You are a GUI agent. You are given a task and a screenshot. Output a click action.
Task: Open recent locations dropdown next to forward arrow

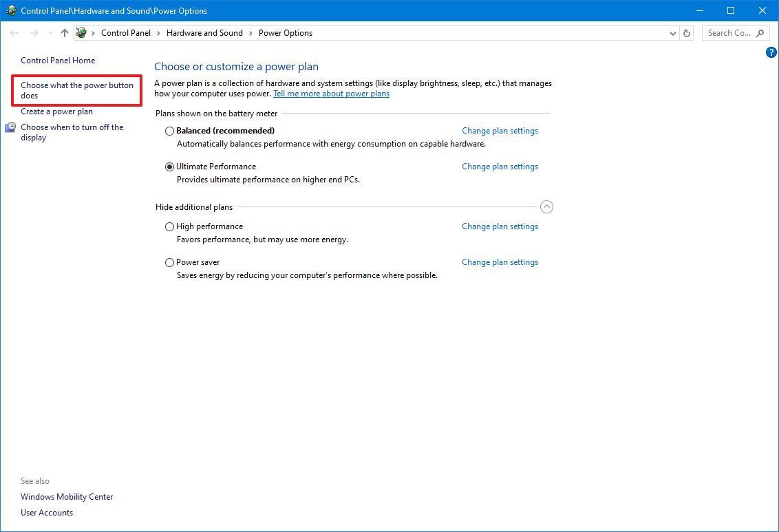point(49,32)
